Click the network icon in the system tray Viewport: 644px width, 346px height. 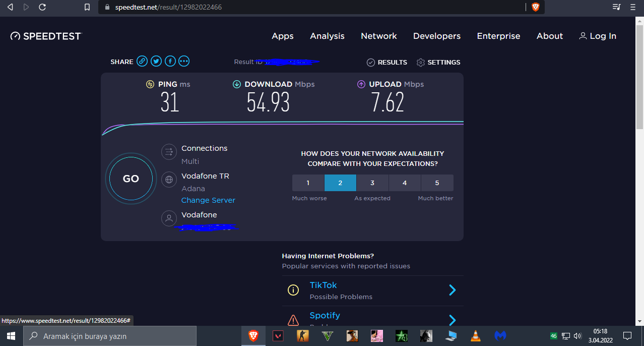566,336
